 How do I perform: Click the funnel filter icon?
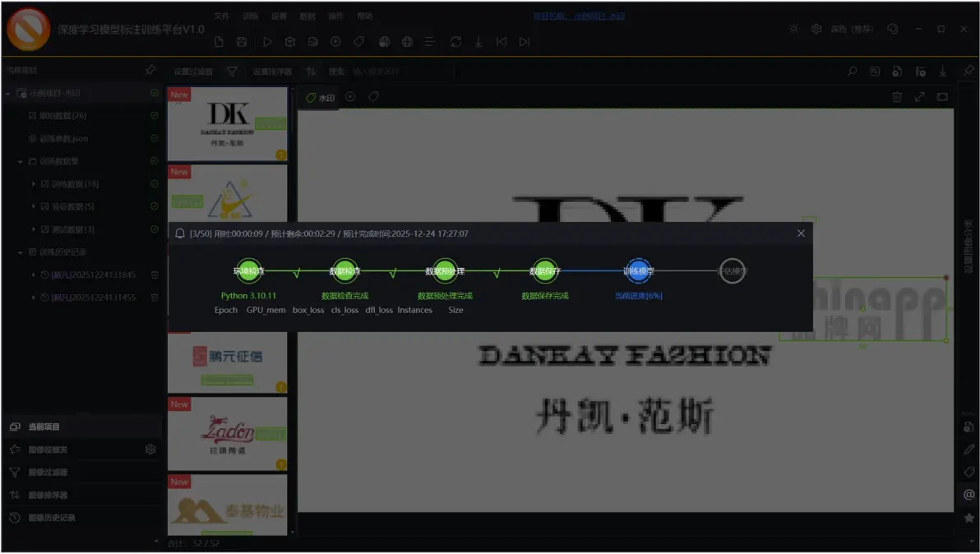coord(232,72)
